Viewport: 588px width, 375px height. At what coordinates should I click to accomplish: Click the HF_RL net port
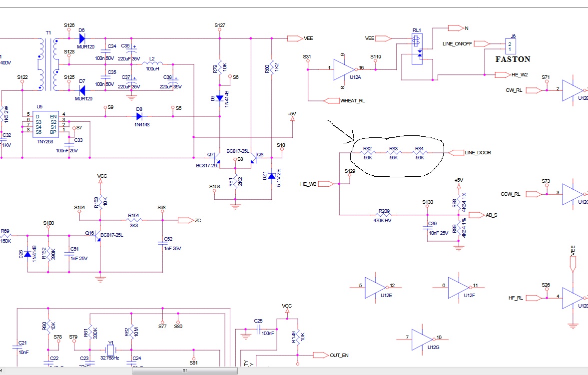pos(534,298)
